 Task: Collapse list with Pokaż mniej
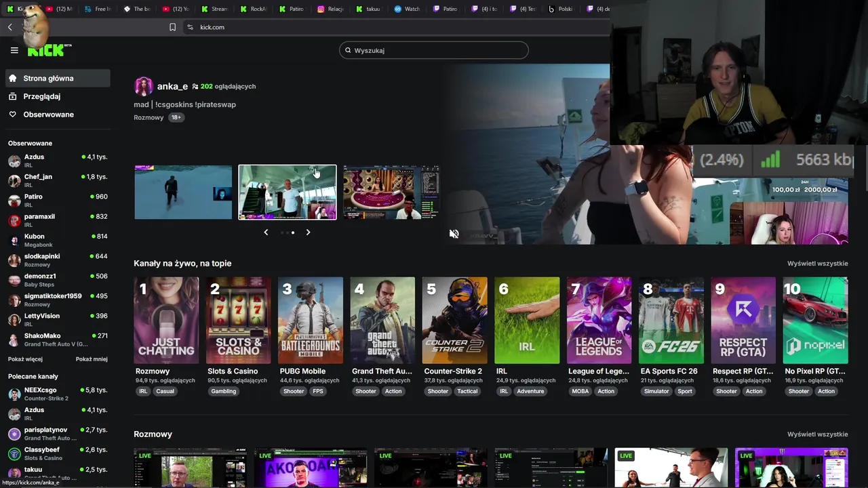(x=92, y=359)
